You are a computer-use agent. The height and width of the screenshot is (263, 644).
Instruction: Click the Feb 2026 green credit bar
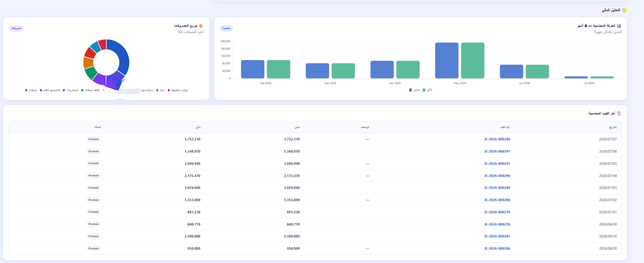click(279, 69)
